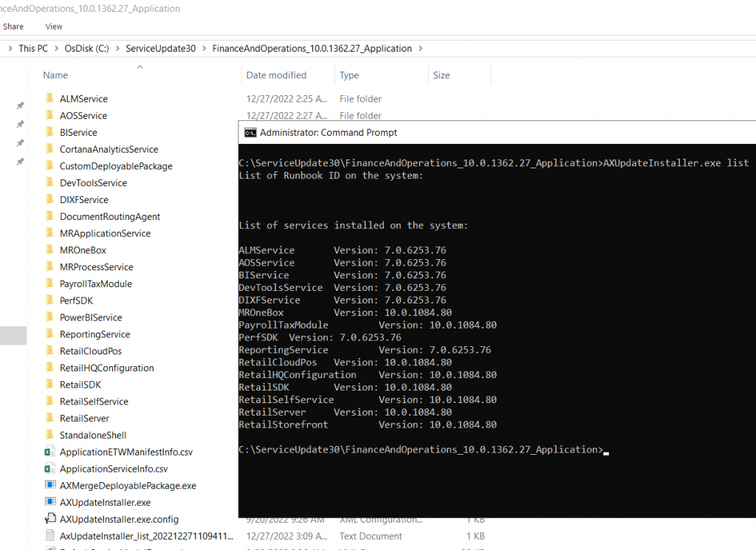Open the View menu
This screenshot has height=550, width=756.
coord(53,26)
